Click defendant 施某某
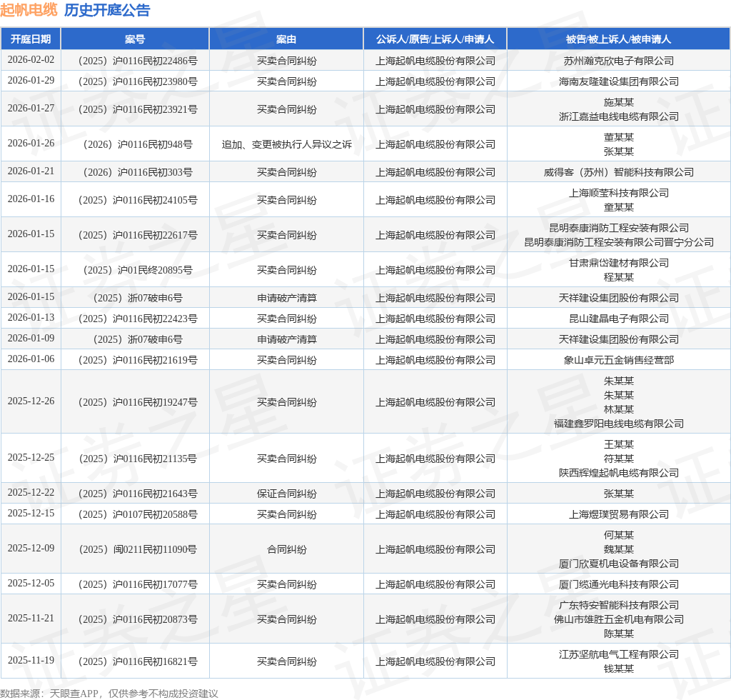This screenshot has height=700, width=731. pyautogui.click(x=619, y=102)
